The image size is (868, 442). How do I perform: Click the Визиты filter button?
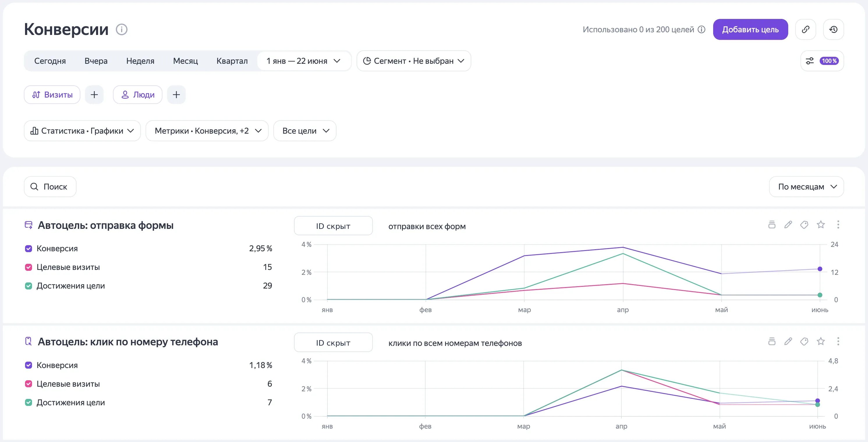(52, 95)
